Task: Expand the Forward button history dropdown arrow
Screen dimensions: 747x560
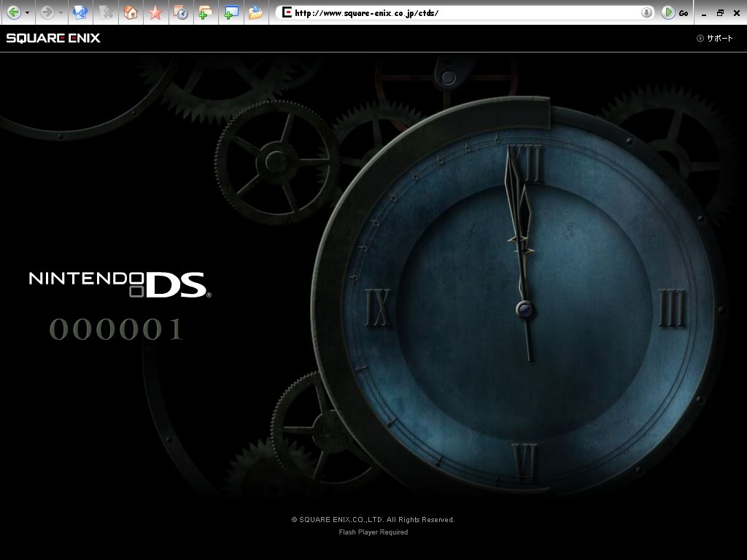Action: [x=61, y=13]
